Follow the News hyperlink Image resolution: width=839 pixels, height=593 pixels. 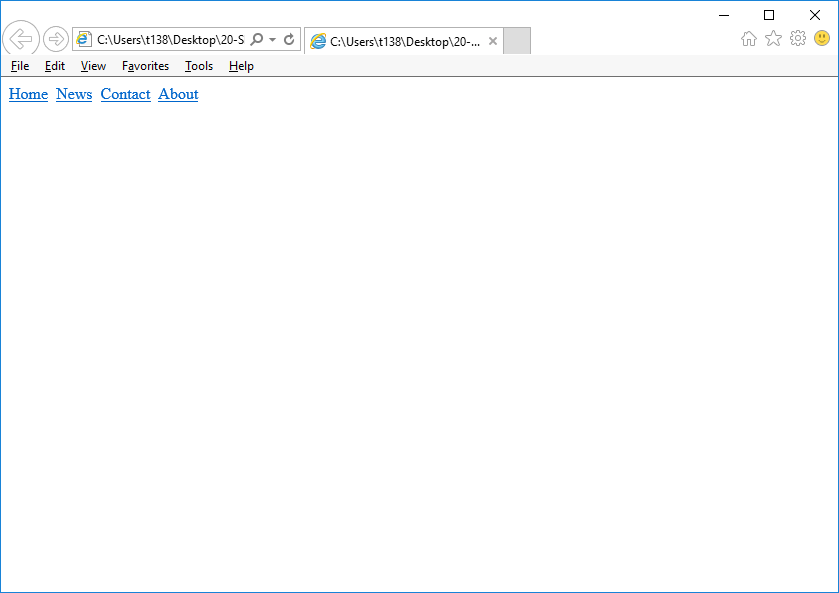click(x=73, y=94)
